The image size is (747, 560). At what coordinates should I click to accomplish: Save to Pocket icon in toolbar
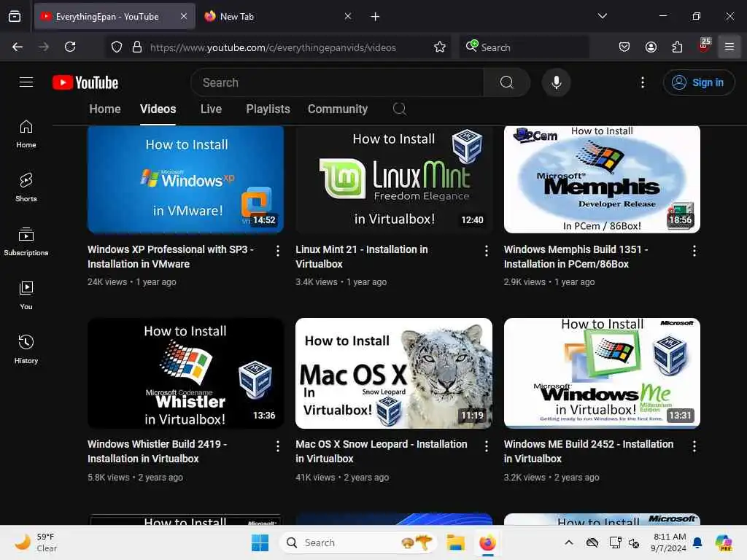[624, 47]
